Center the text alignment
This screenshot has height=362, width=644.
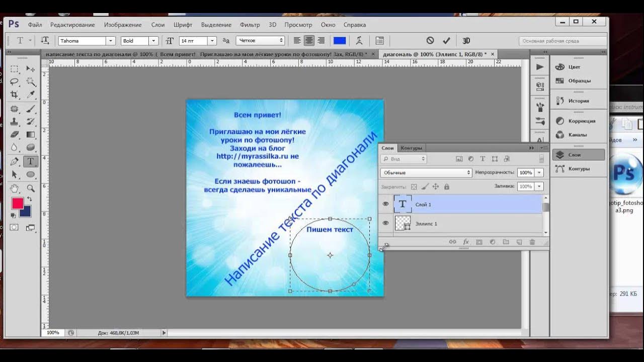tap(309, 41)
